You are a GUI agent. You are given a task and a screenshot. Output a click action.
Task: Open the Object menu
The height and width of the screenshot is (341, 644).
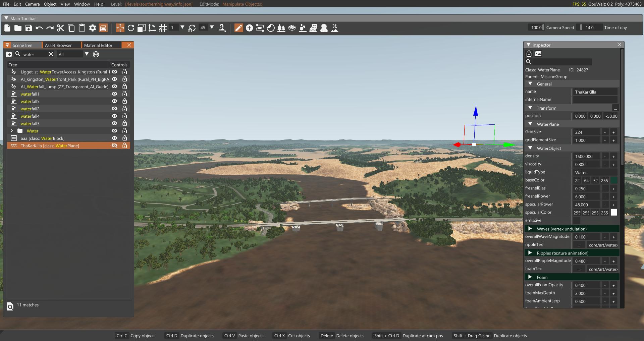tap(50, 4)
